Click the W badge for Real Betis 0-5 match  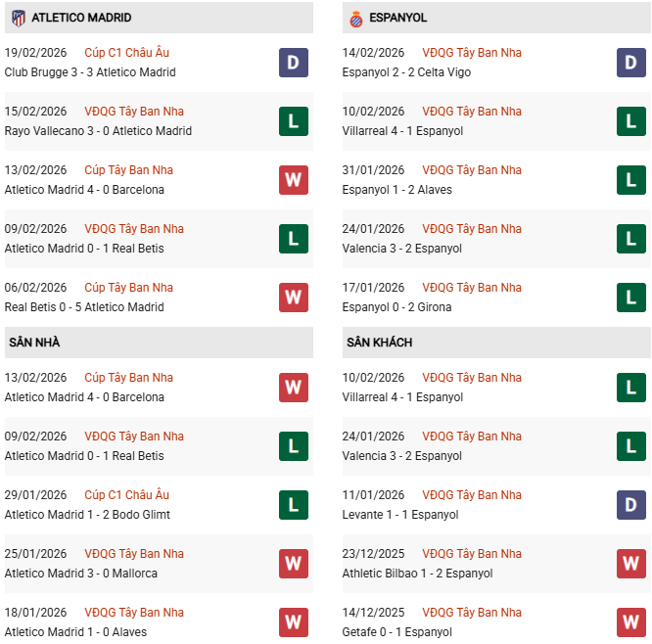(293, 298)
